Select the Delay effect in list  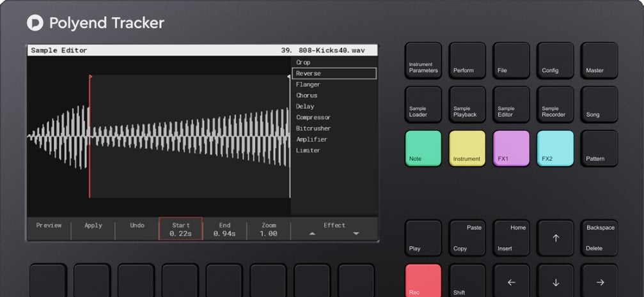[x=305, y=106]
